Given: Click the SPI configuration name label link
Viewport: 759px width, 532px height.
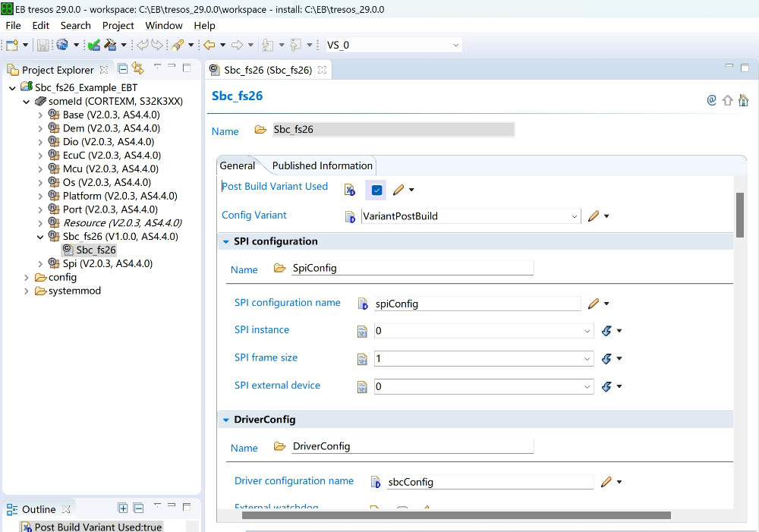Looking at the screenshot, I should (287, 303).
